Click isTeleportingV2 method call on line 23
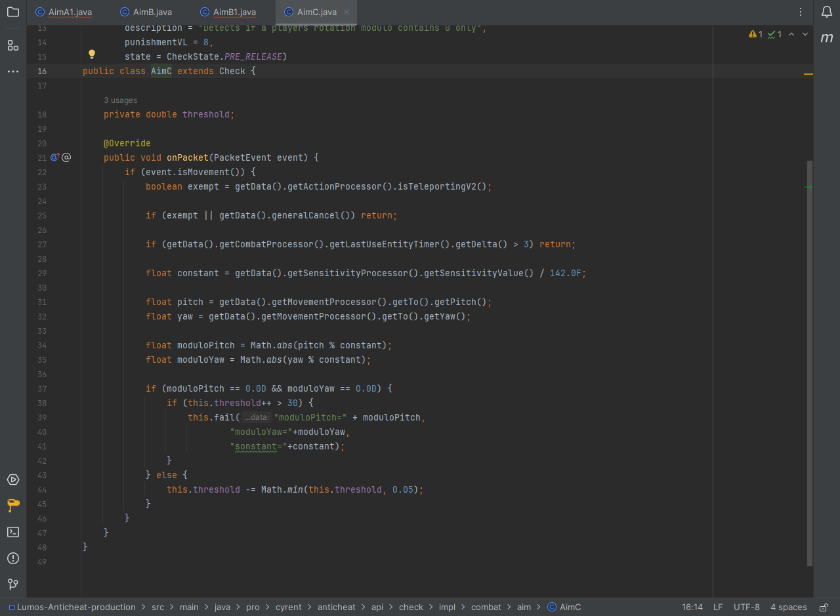The image size is (840, 616). point(437,186)
